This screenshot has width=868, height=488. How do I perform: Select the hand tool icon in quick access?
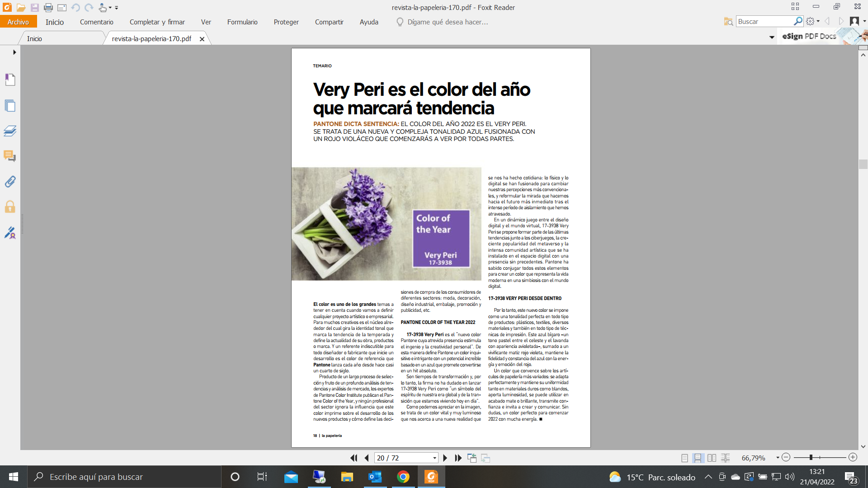[x=103, y=7]
